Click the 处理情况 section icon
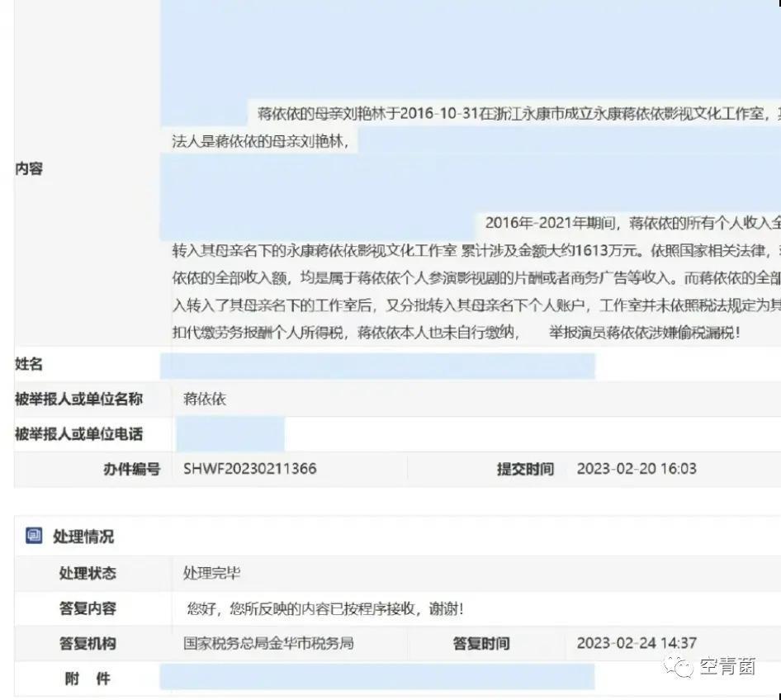This screenshot has height=700, width=781. point(34,536)
